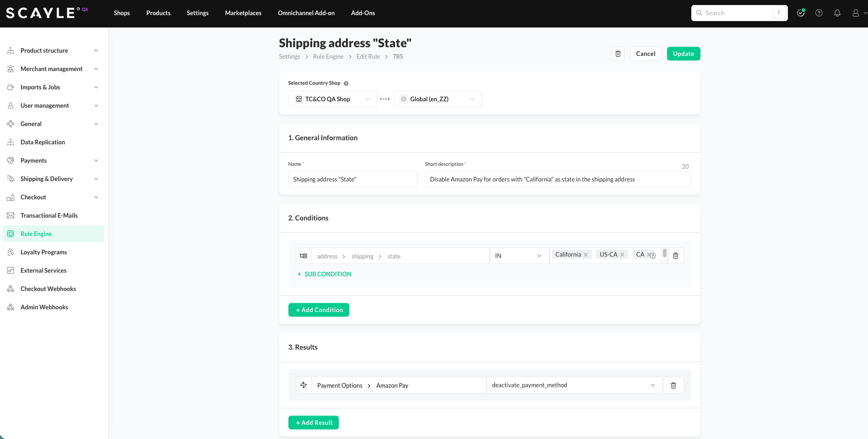Screen dimensions: 868x439
Task: Open the deactivate_payment_method dropdown
Action: tap(575, 385)
